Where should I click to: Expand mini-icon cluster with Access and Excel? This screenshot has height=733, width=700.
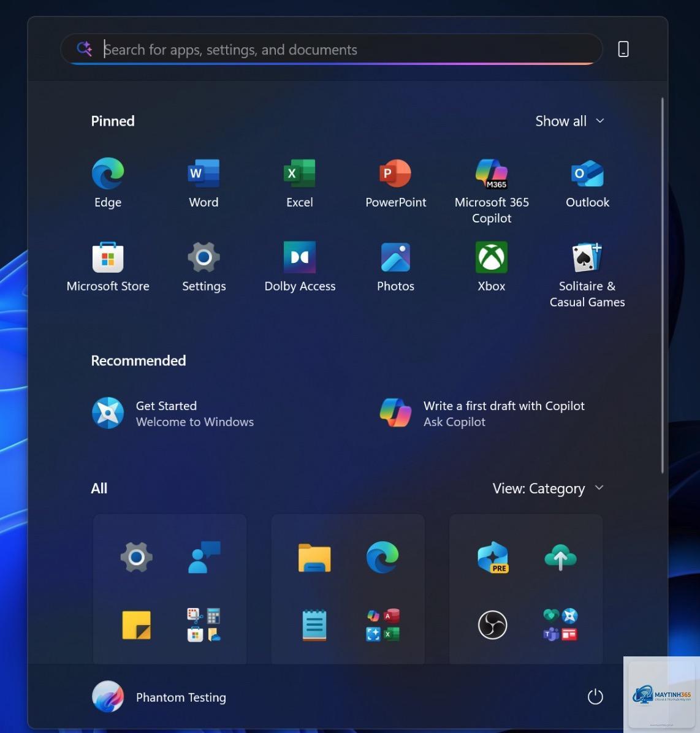click(x=382, y=625)
